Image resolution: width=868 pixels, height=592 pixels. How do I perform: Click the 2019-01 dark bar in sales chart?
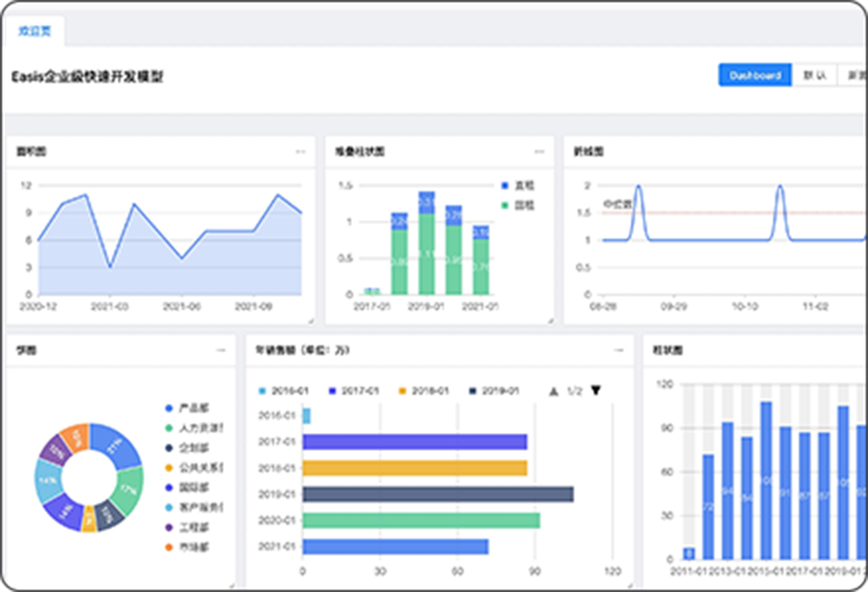tap(437, 493)
